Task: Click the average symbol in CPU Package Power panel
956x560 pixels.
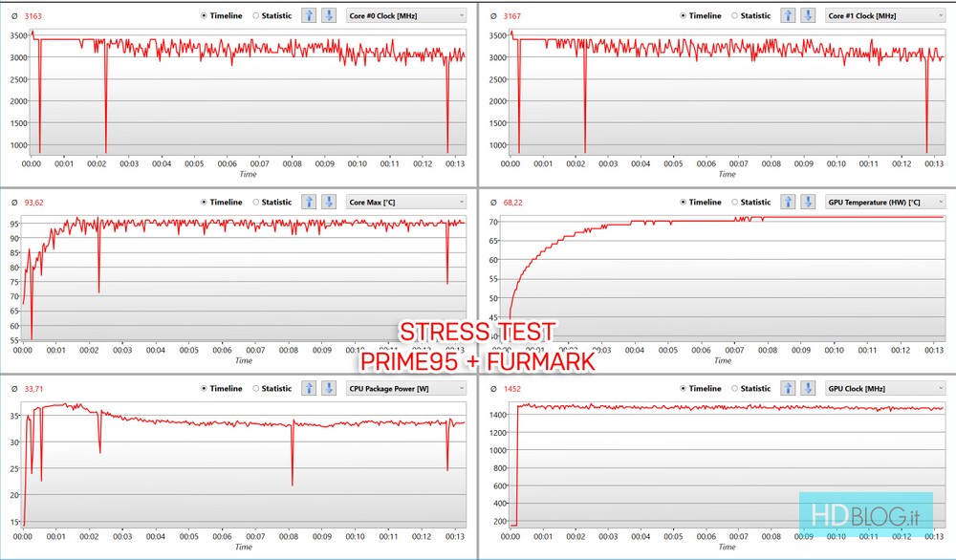Action: click(14, 389)
